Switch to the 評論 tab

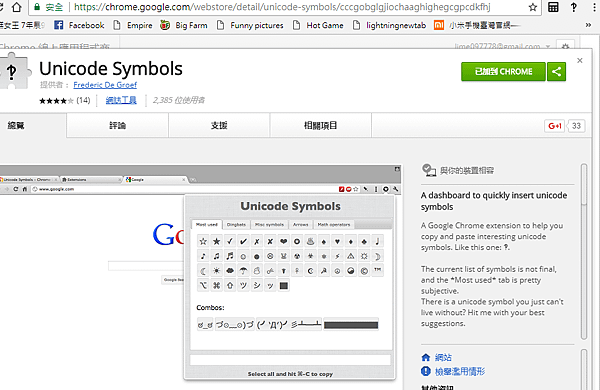[117, 126]
